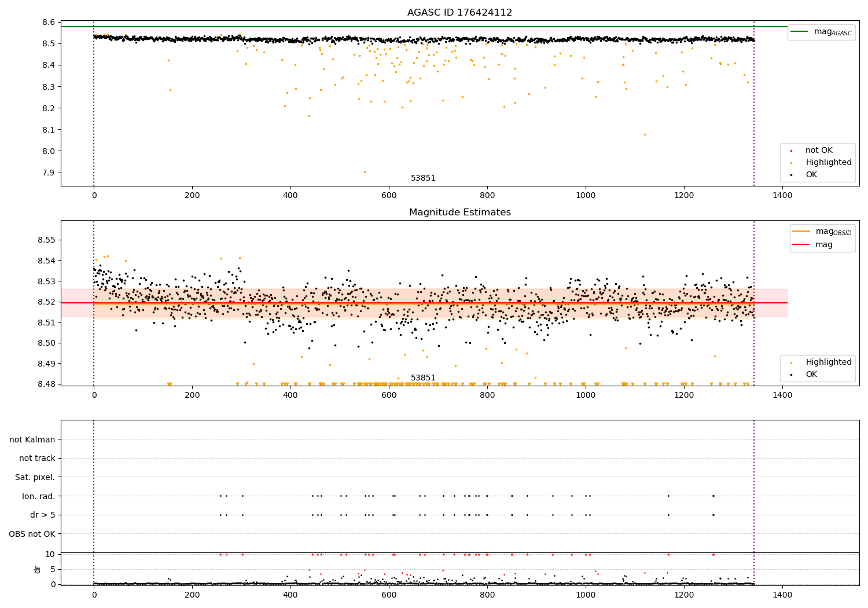868x608 pixels.
Task: Click the orange line sample beside mag OBSID
Action: 801,232
